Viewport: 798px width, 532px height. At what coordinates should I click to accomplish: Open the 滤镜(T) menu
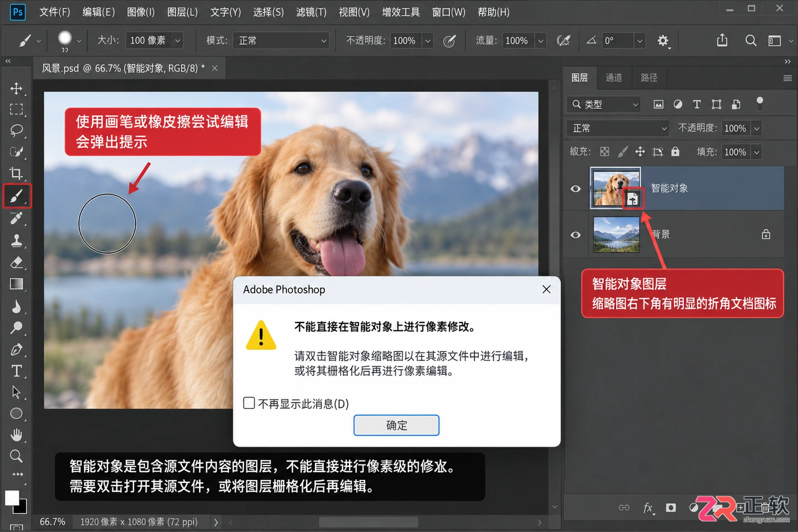coord(311,12)
